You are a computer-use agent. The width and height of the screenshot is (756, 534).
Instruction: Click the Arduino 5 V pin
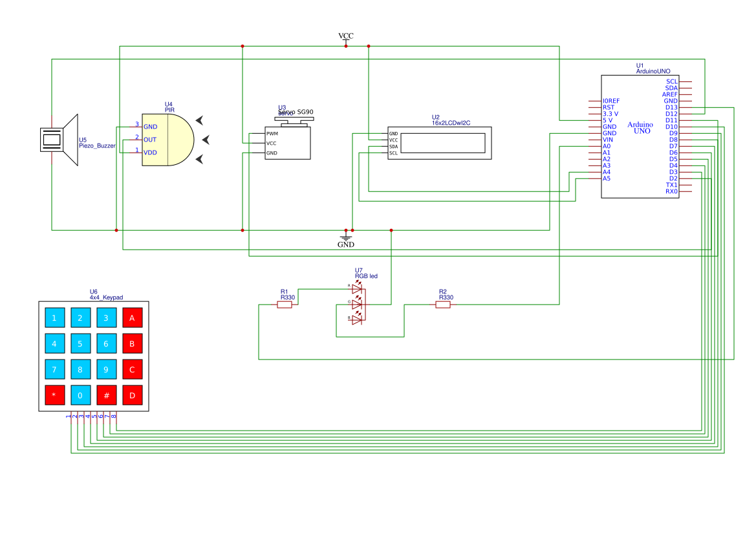[x=607, y=120]
